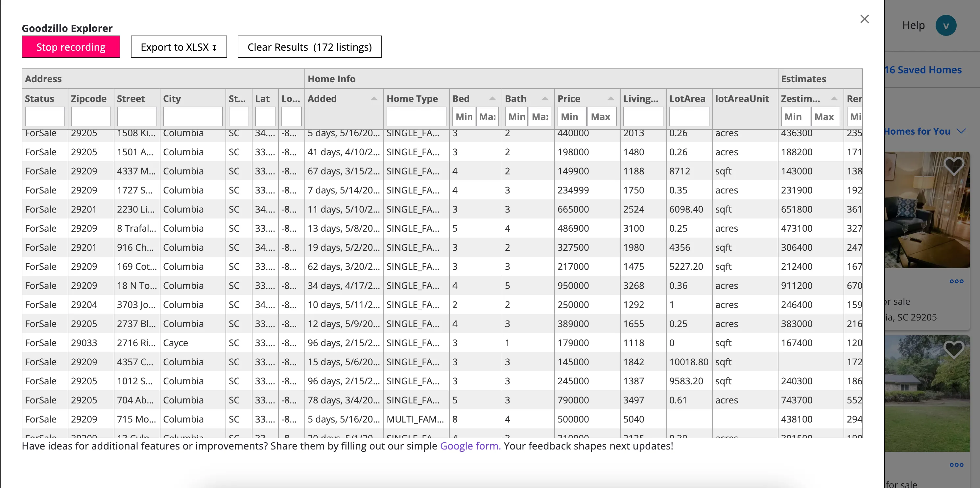Close the Goodzillo Explorer panel
This screenshot has height=488, width=980.
(865, 19)
